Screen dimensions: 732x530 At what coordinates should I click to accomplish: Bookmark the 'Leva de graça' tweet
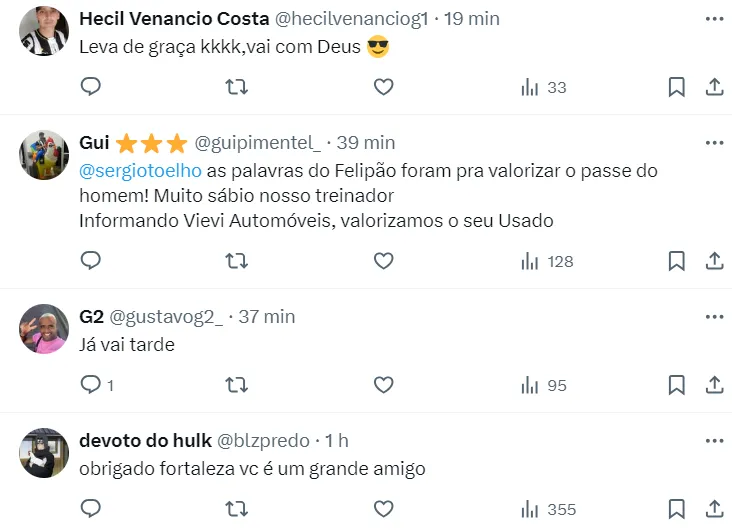click(x=676, y=87)
